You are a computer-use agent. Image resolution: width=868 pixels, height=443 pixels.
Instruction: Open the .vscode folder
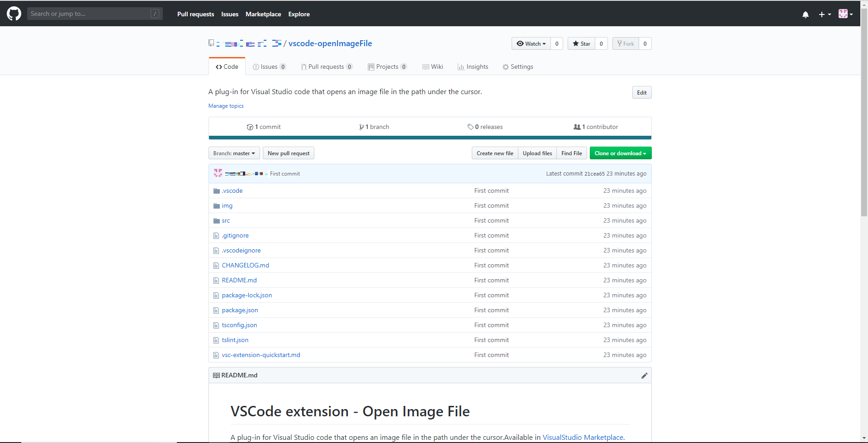232,191
